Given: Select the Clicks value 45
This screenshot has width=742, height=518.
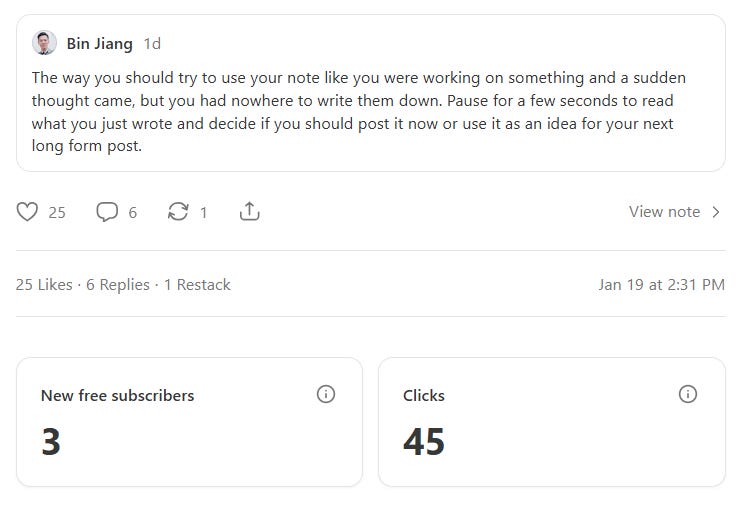Looking at the screenshot, I should [x=424, y=442].
